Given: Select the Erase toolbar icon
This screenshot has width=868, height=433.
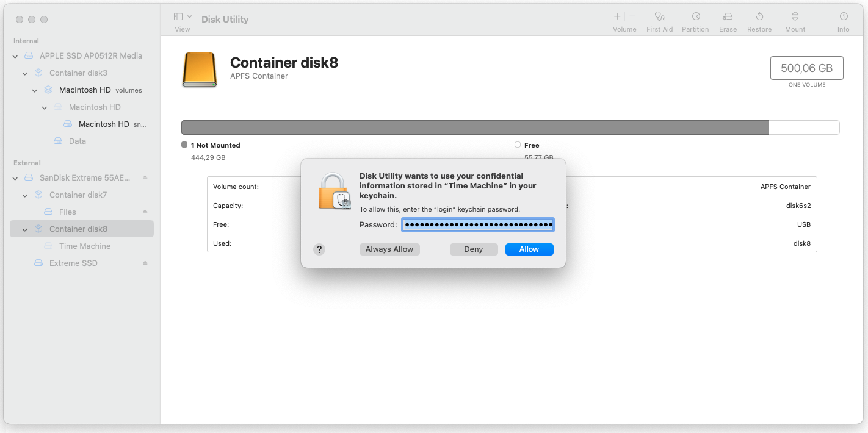Looking at the screenshot, I should 728,16.
